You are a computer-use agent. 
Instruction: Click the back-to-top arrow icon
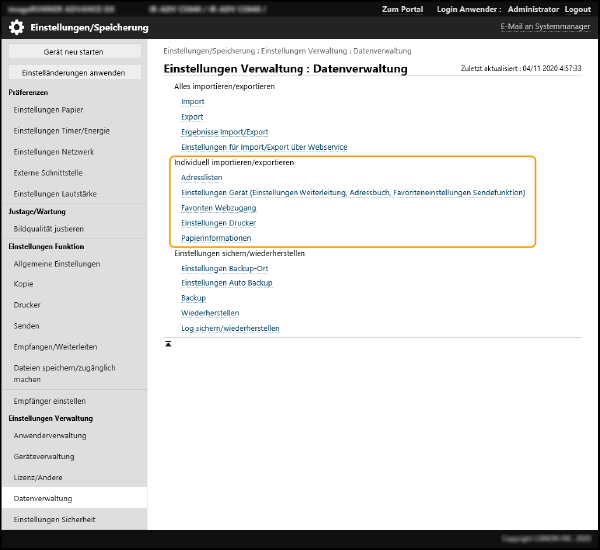coord(168,343)
